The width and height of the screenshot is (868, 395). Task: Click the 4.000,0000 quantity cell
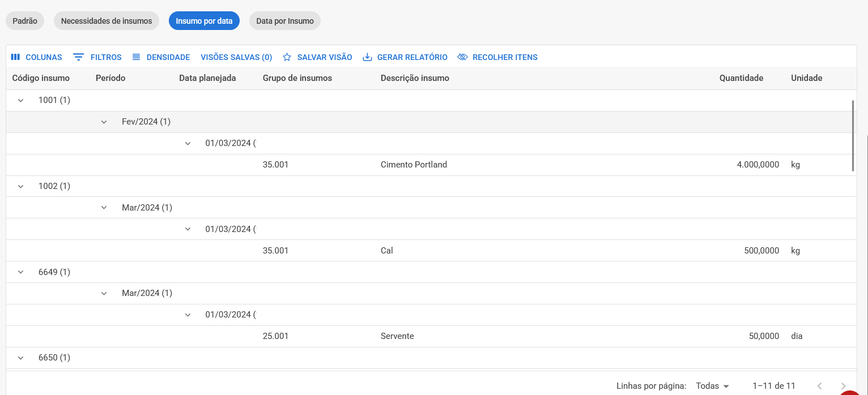(x=758, y=165)
